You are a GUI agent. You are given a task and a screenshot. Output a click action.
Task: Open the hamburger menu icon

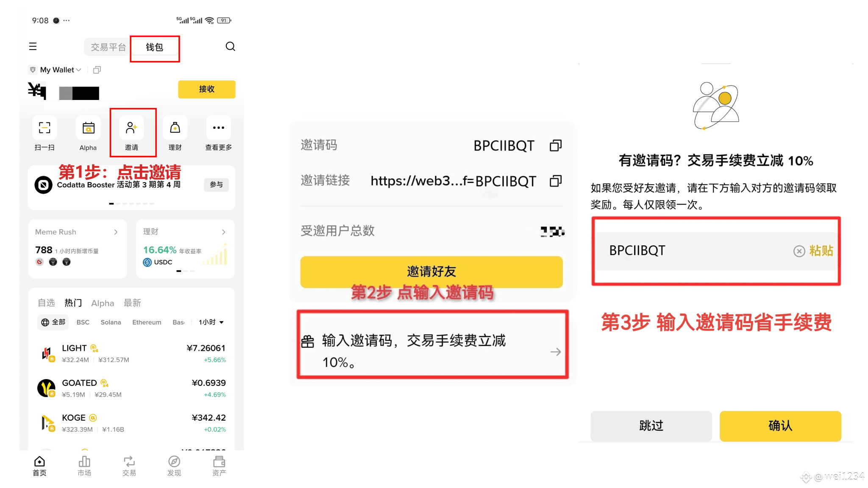pyautogui.click(x=33, y=47)
